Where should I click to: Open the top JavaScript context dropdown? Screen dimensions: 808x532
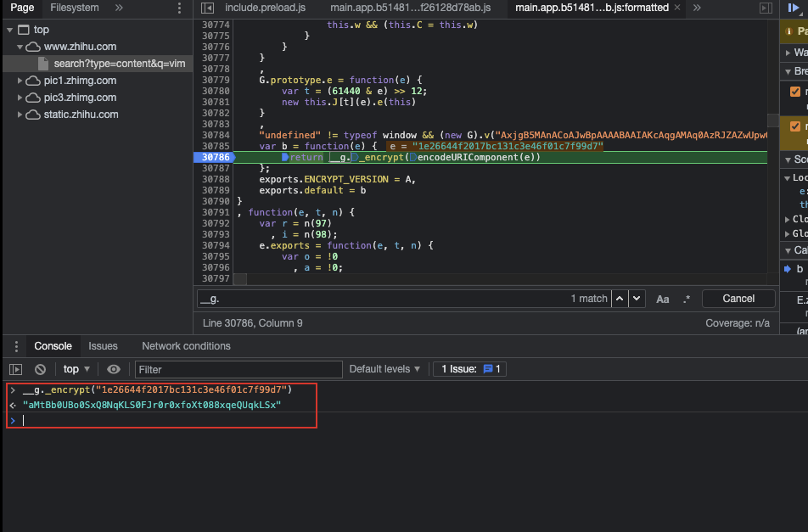point(76,369)
